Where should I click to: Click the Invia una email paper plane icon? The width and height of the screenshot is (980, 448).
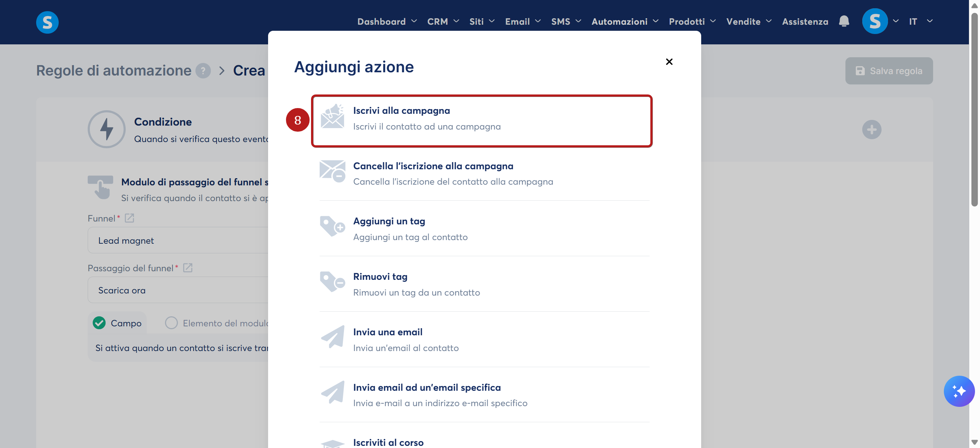click(333, 337)
